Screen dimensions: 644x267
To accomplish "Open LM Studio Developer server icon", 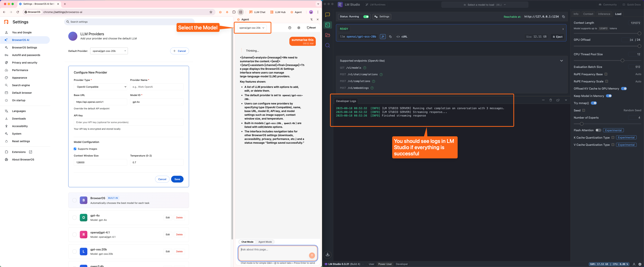I will click(327, 25).
